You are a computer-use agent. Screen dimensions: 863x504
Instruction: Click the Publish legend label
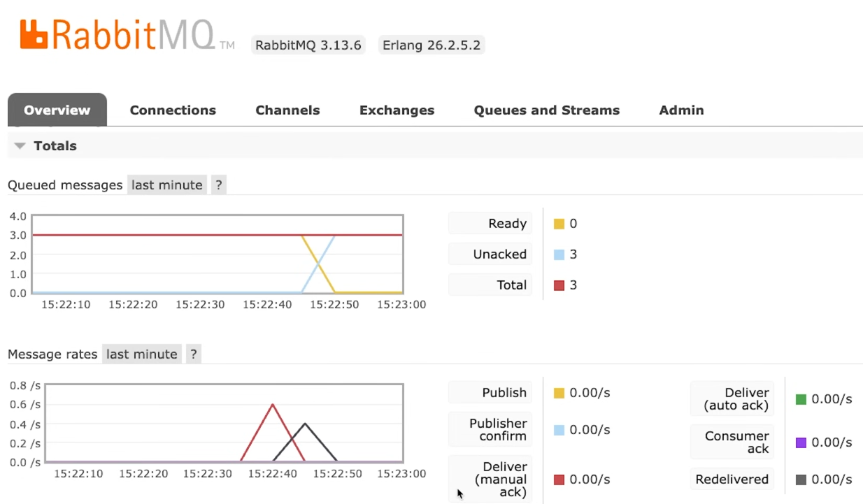(x=490, y=393)
